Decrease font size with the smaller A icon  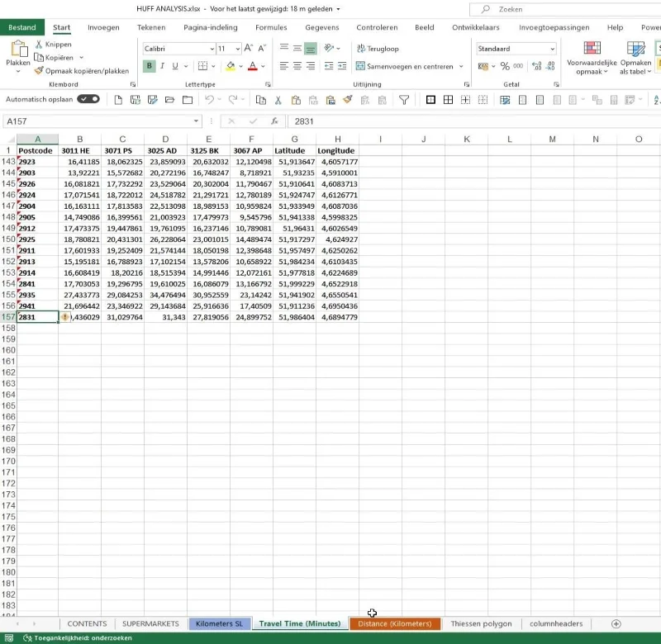point(262,49)
